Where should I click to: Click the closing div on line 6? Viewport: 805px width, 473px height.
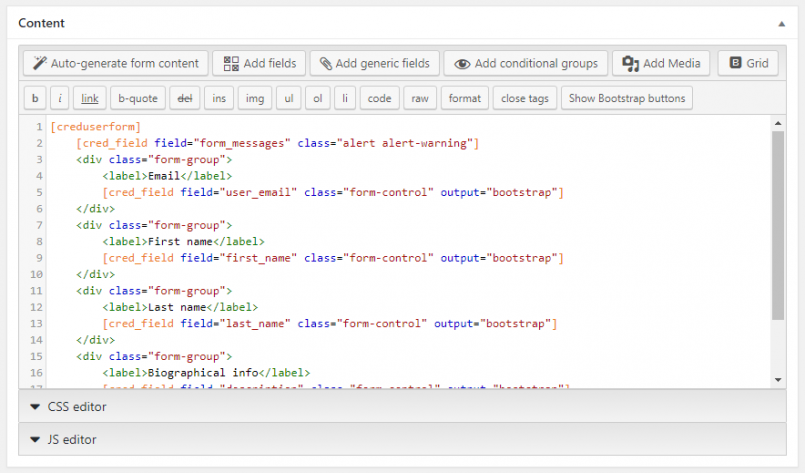coord(95,209)
